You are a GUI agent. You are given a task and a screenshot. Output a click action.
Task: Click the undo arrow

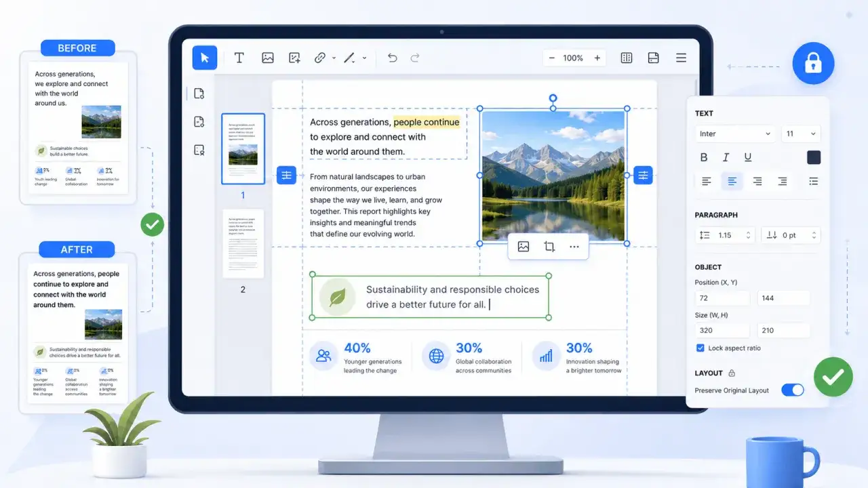pyautogui.click(x=392, y=58)
